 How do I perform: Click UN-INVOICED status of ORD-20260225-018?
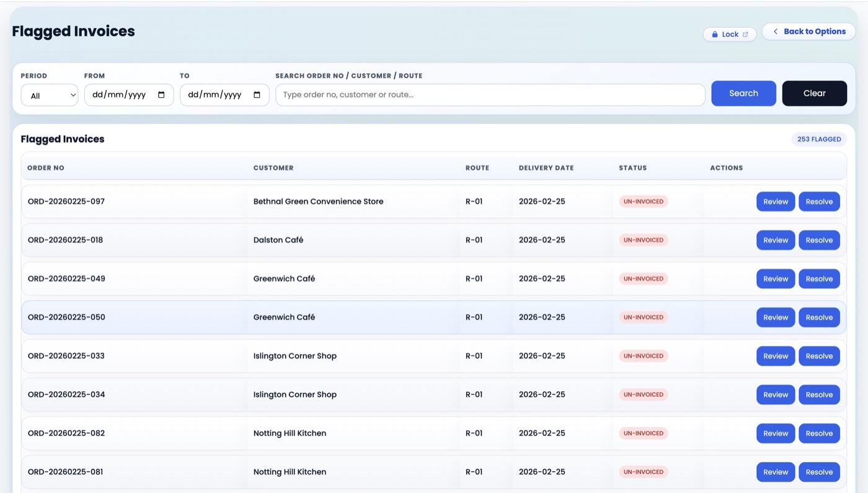(644, 240)
